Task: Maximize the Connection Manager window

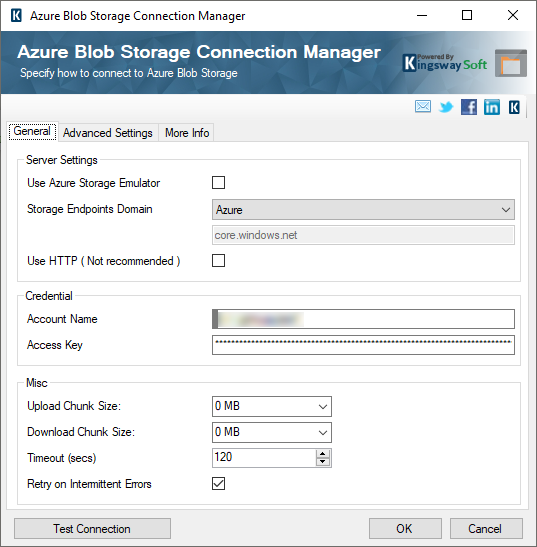Action: point(467,15)
